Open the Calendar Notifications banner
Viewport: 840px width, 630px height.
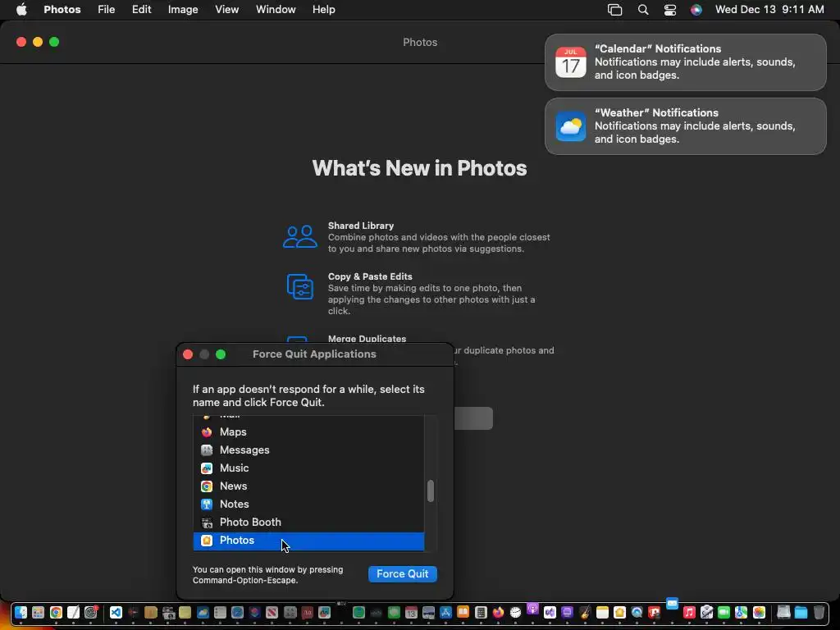point(685,62)
